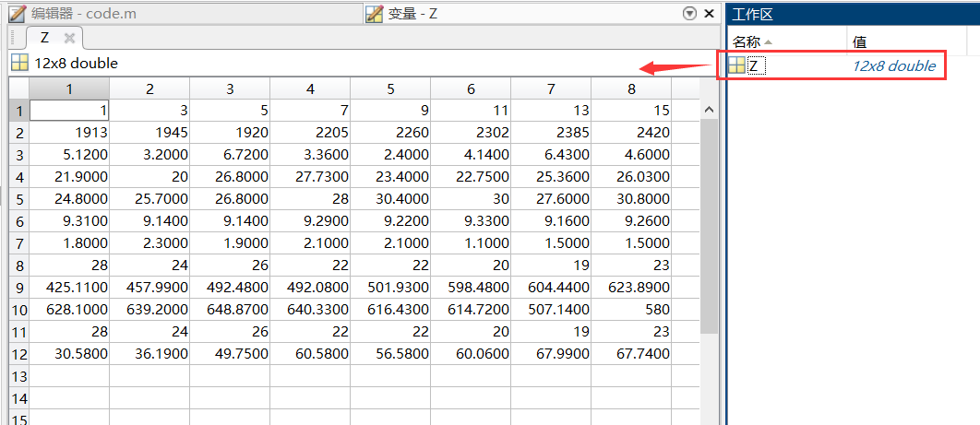
Task: Click cell with value 11 in row 1
Action: (471, 111)
